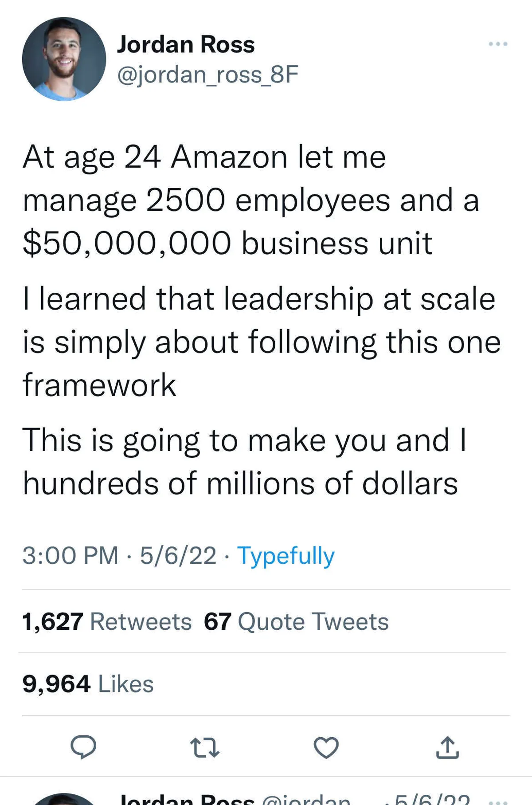
Task: Open the reply icon under the tweet
Action: [x=83, y=747]
